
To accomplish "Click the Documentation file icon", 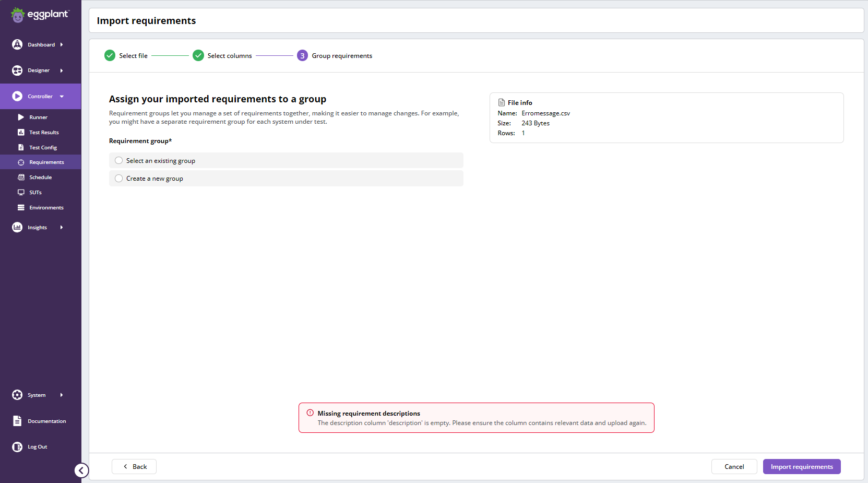I will click(x=17, y=421).
